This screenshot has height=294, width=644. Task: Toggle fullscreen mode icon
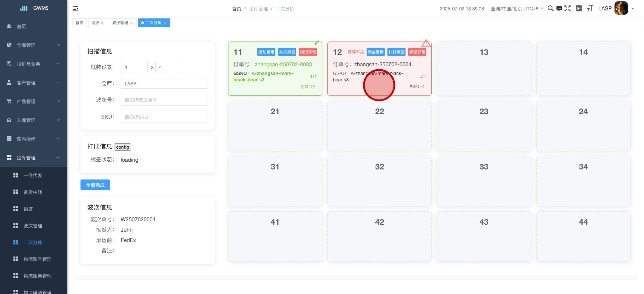click(568, 9)
